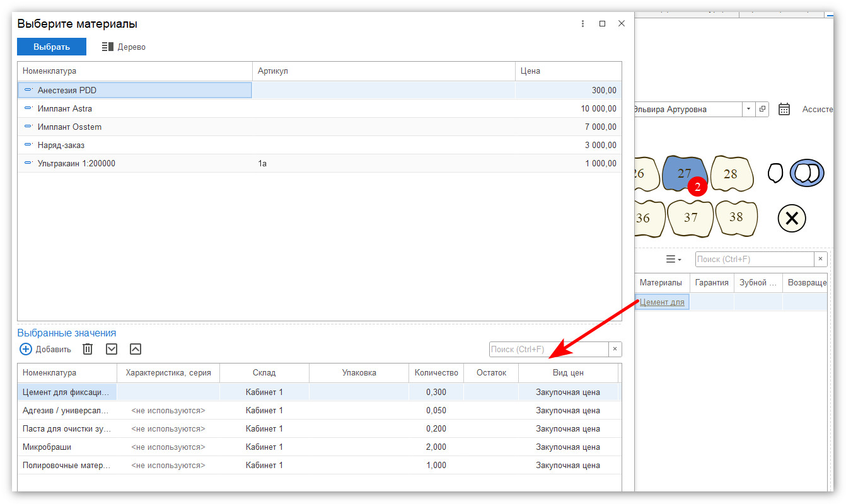846x504 pixels.
Task: Add a selected value with Добавить
Action: click(x=46, y=349)
